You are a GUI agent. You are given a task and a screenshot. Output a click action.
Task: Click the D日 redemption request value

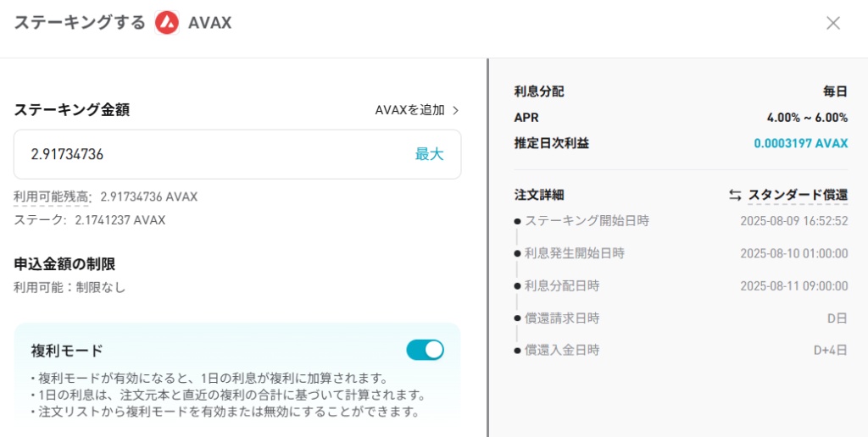click(837, 318)
